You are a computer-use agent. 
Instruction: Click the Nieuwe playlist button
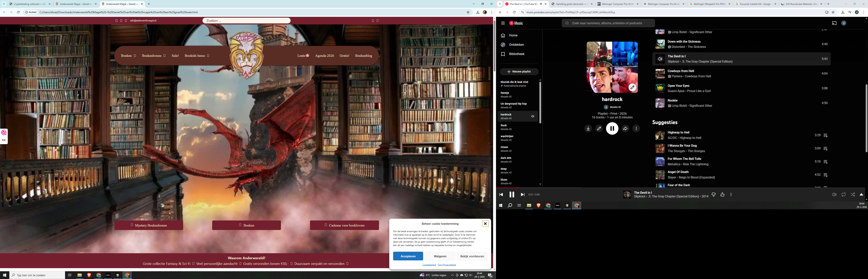(519, 71)
